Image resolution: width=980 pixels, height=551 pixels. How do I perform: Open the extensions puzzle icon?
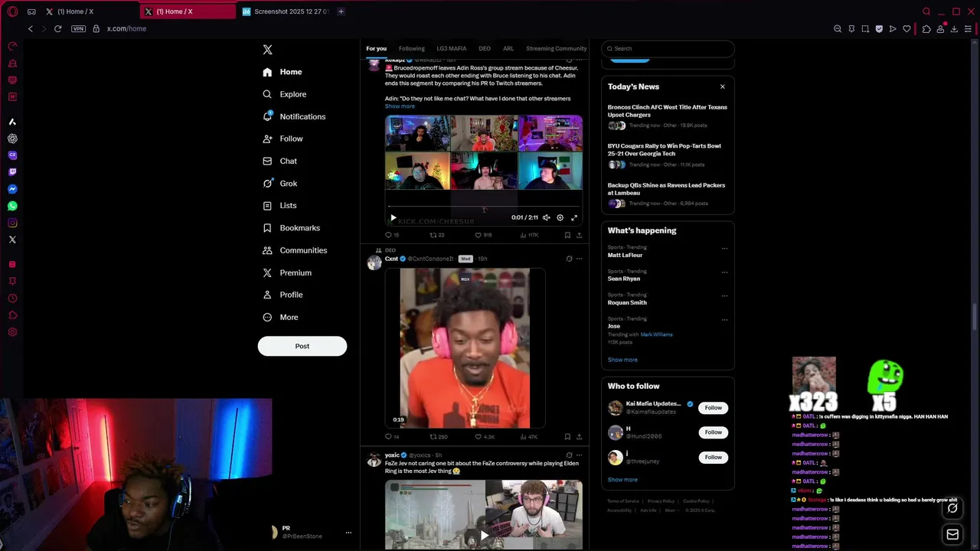(926, 28)
